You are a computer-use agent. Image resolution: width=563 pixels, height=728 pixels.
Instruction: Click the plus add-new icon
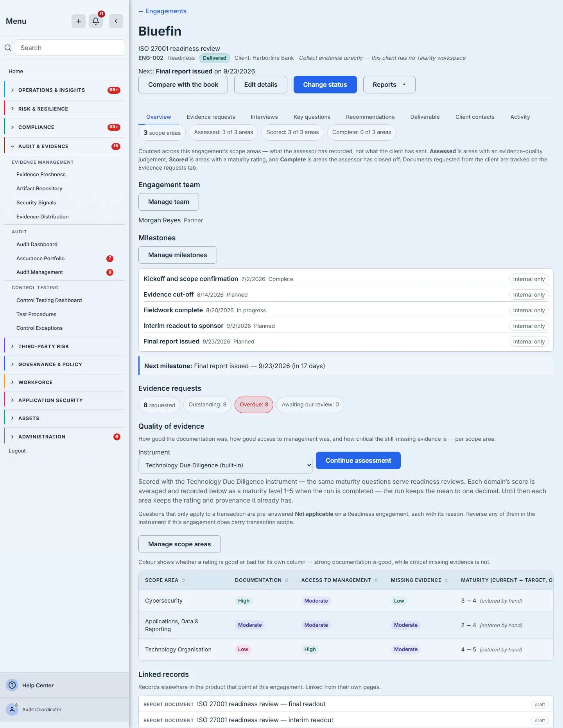(x=79, y=21)
